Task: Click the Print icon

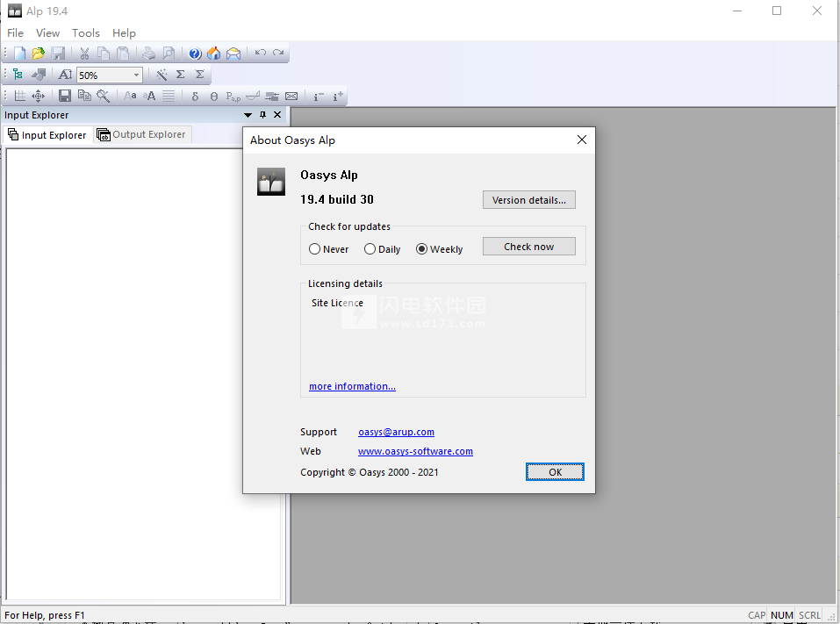Action: point(148,53)
